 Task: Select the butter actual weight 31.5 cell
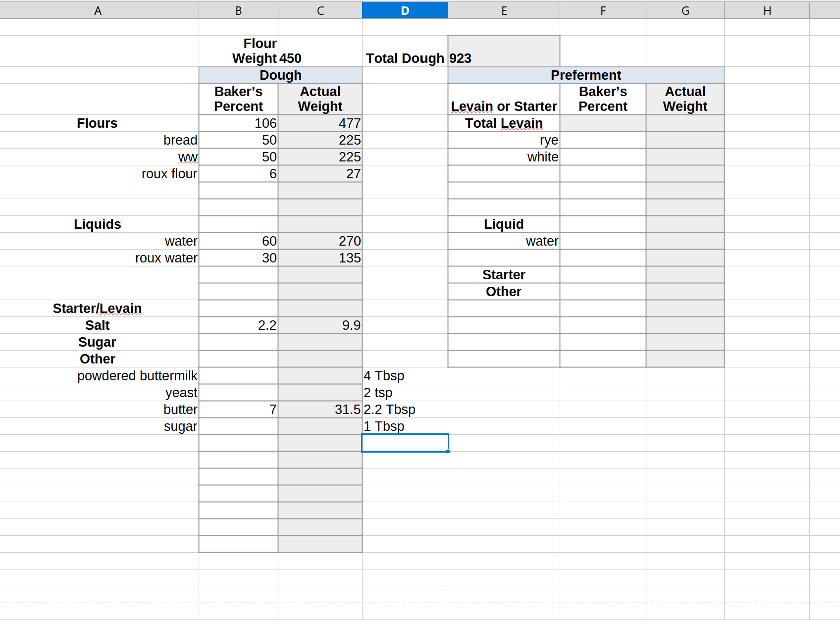click(320, 410)
